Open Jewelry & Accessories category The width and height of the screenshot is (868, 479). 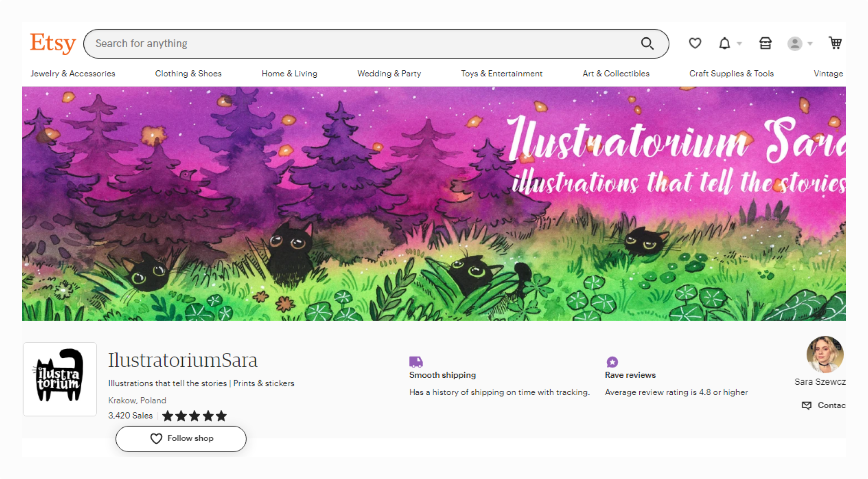pos(72,73)
